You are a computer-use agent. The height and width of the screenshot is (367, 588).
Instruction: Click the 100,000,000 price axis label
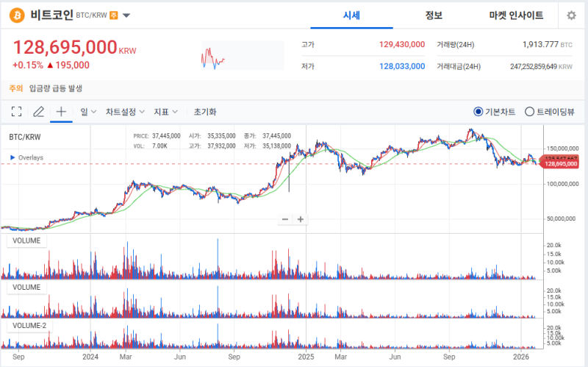(562, 184)
